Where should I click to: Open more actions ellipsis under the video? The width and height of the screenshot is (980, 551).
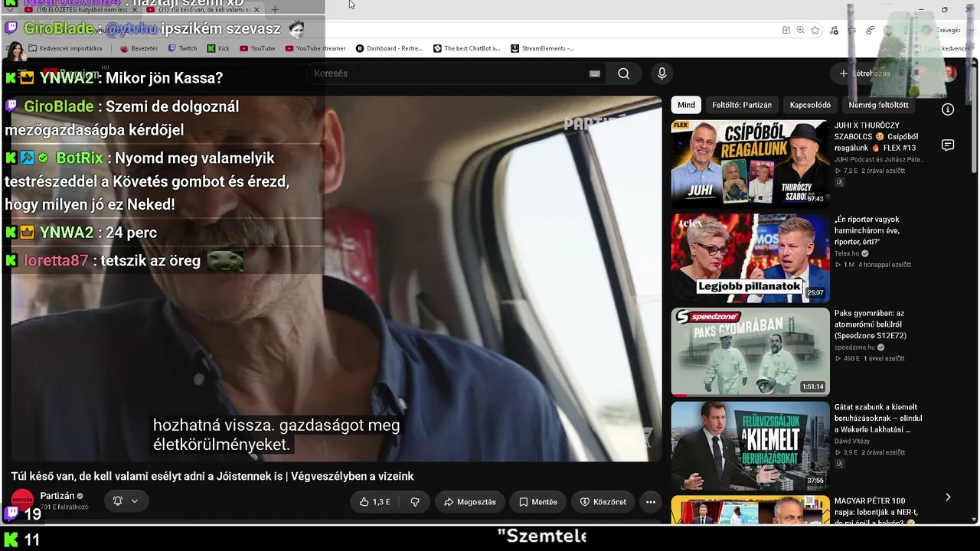point(651,502)
